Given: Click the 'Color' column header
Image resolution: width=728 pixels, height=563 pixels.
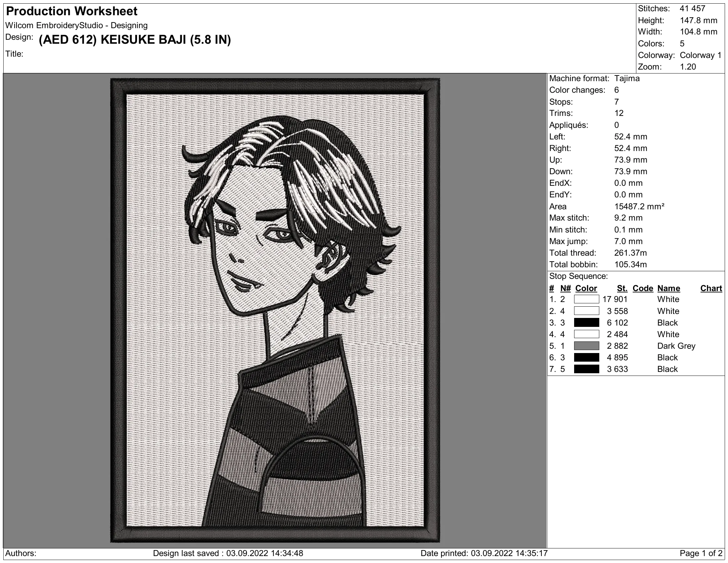Looking at the screenshot, I should pyautogui.click(x=586, y=288).
